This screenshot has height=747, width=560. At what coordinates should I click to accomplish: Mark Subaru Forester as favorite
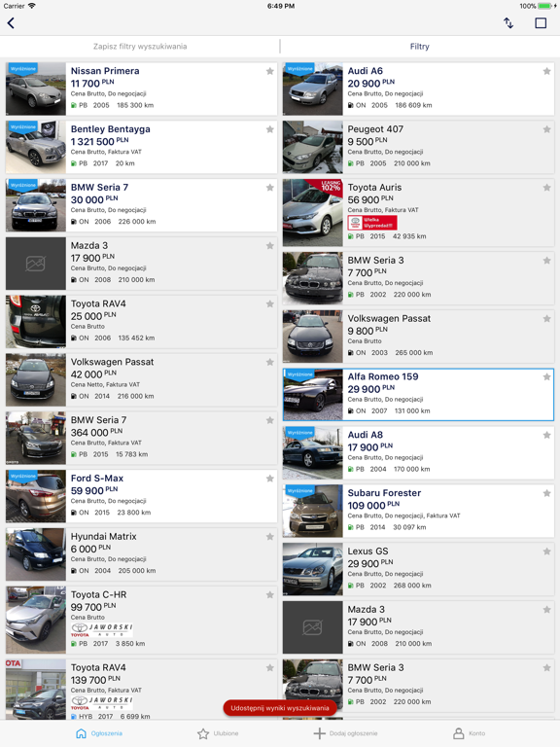(x=546, y=493)
